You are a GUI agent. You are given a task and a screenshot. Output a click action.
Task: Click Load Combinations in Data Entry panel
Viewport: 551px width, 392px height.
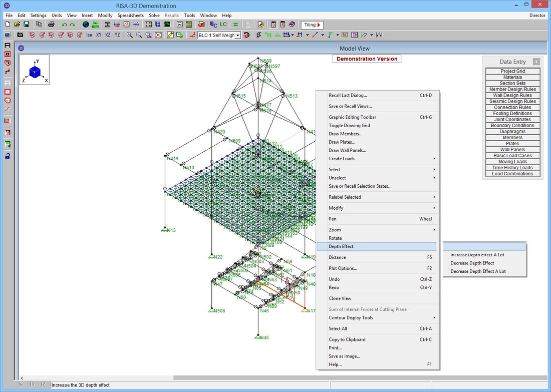click(512, 174)
